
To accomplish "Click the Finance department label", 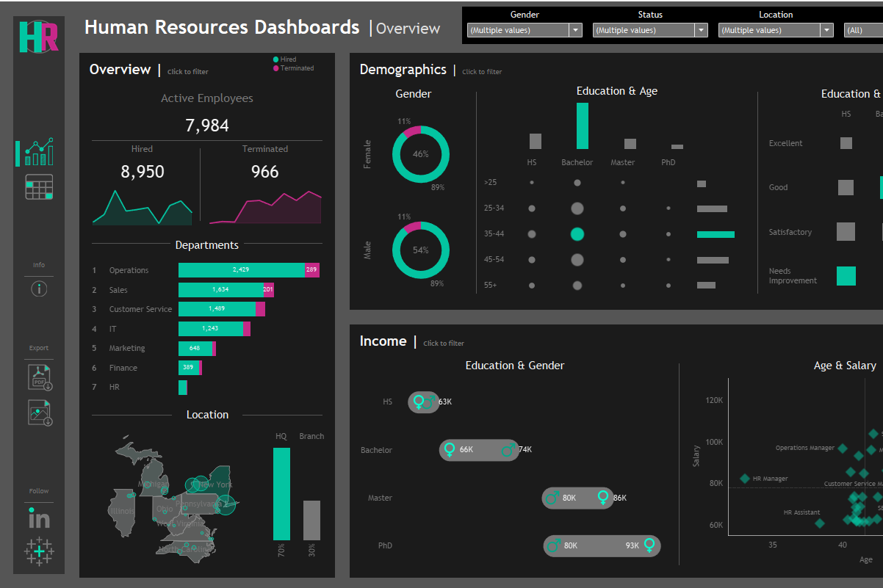I will tap(123, 368).
